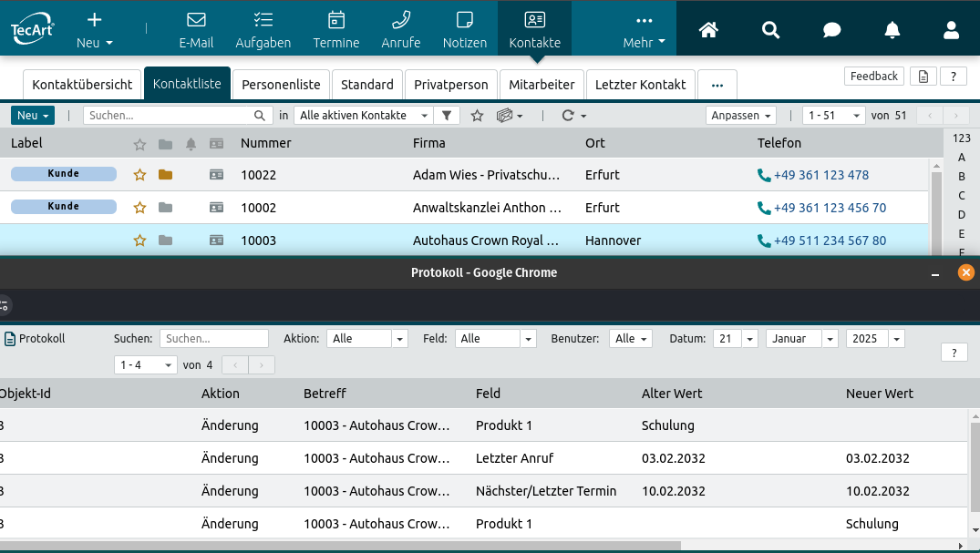Expand the Alle aktiven Kontakte dropdown
The height and width of the screenshot is (553, 980).
click(365, 116)
